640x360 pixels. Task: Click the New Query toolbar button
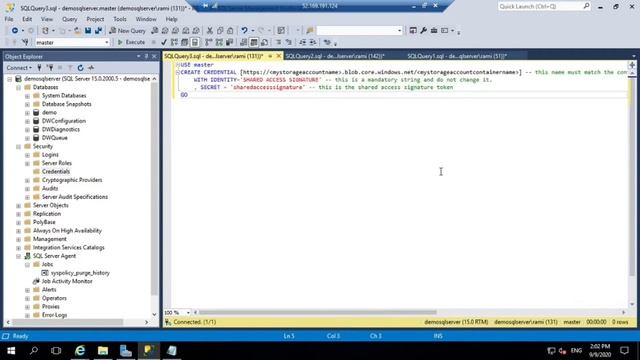[127, 31]
